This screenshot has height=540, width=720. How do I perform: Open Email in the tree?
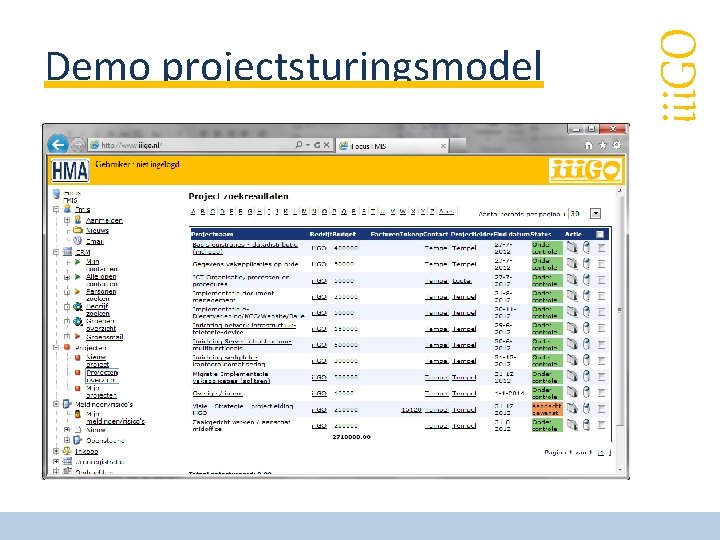click(95, 241)
